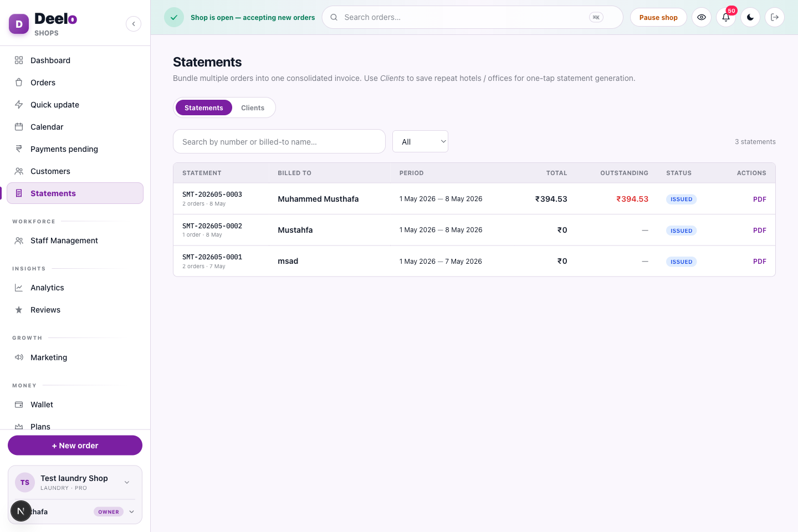Click the TS shop avatar
The width and height of the screenshot is (798, 532).
click(25, 483)
